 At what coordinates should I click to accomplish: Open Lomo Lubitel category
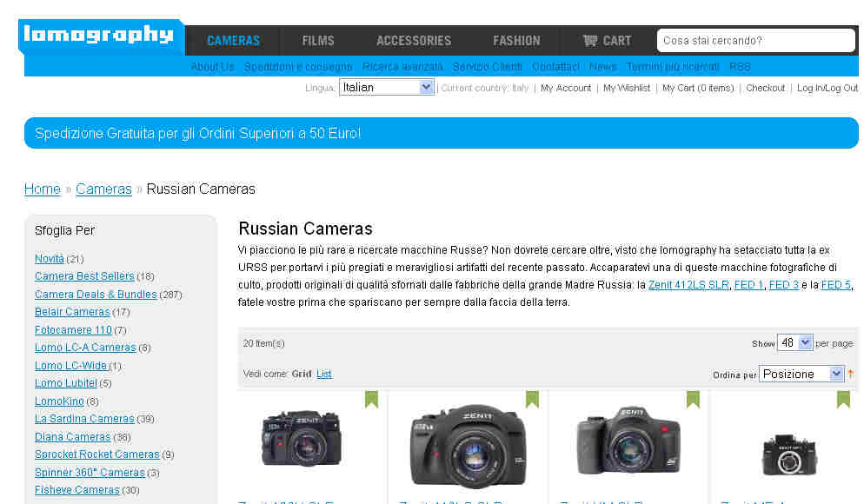pyautogui.click(x=66, y=383)
